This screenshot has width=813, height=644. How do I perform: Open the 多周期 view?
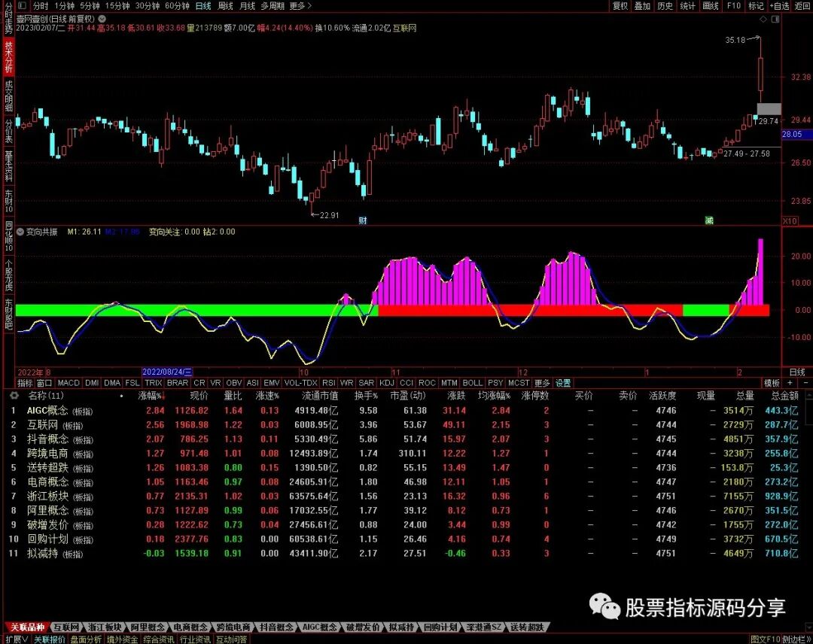273,6
